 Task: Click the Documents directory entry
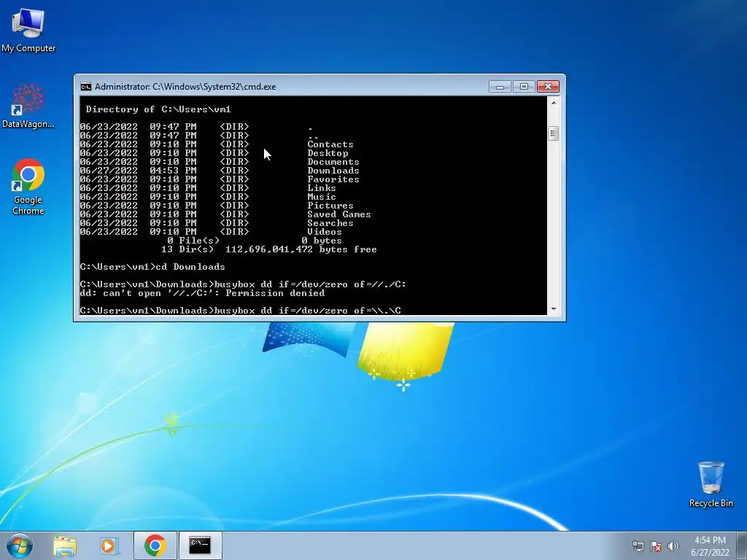coord(333,162)
